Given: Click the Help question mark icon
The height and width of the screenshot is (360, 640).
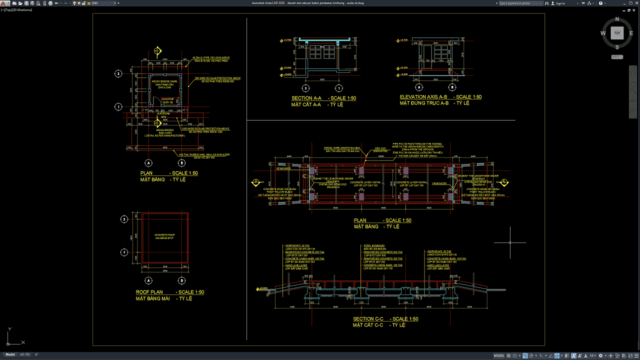Looking at the screenshot, I should [600, 3].
